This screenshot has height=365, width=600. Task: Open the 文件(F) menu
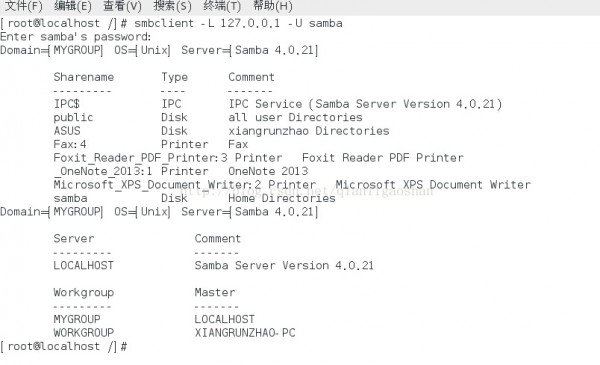coord(23,6)
